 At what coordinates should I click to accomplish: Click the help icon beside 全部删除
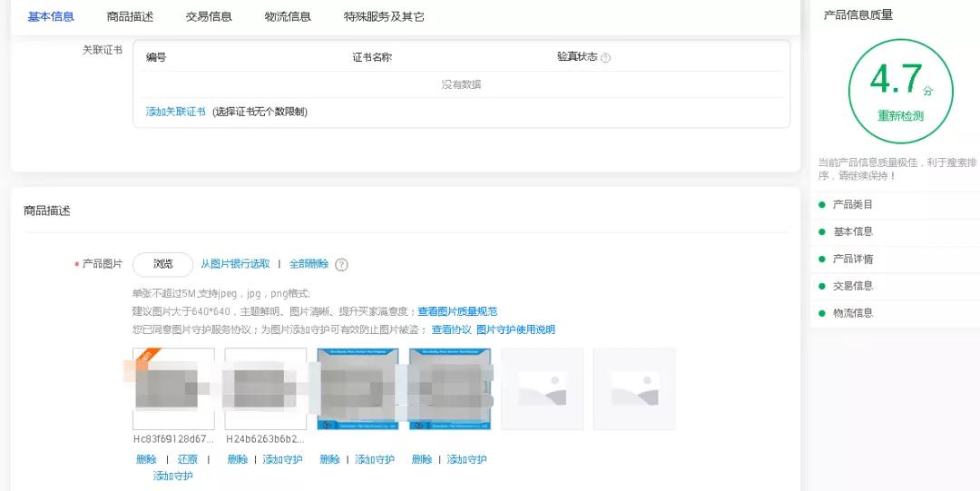(341, 265)
